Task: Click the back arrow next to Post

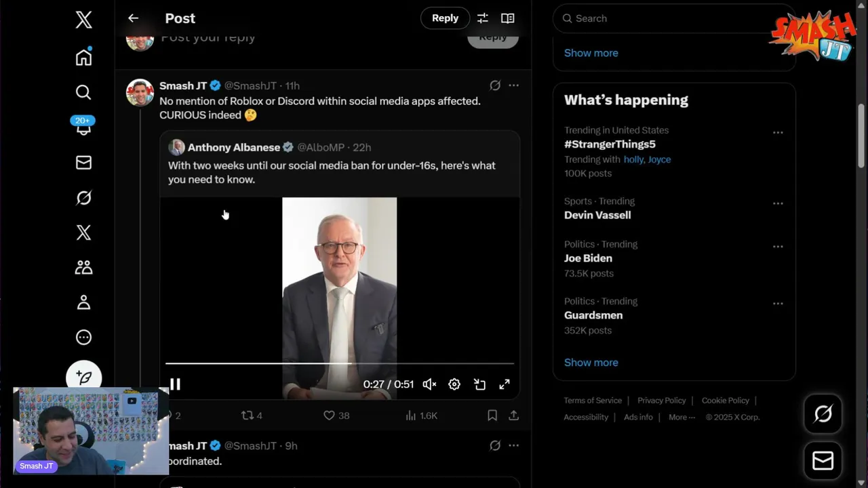Action: (x=133, y=18)
